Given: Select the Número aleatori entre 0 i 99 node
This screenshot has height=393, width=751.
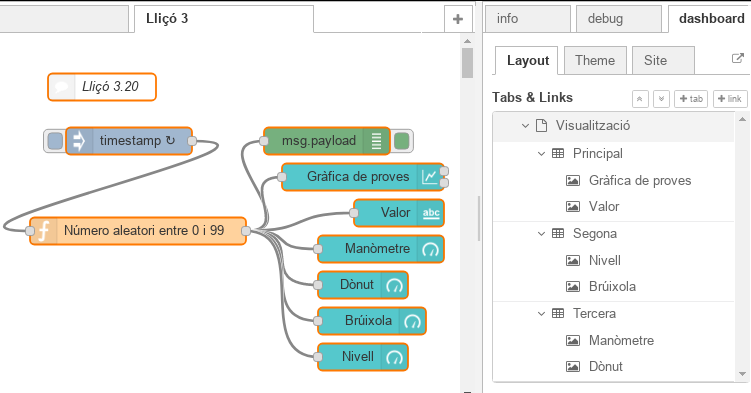Looking at the screenshot, I should [138, 231].
